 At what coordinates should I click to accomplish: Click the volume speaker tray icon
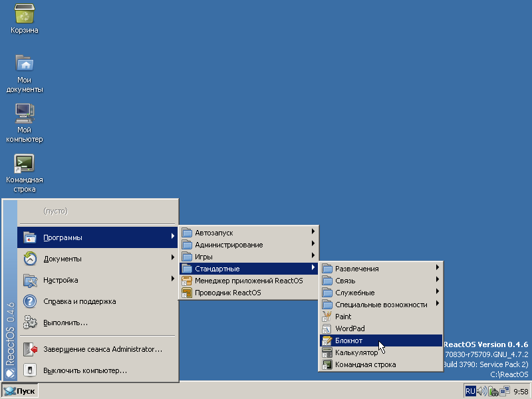click(x=481, y=391)
